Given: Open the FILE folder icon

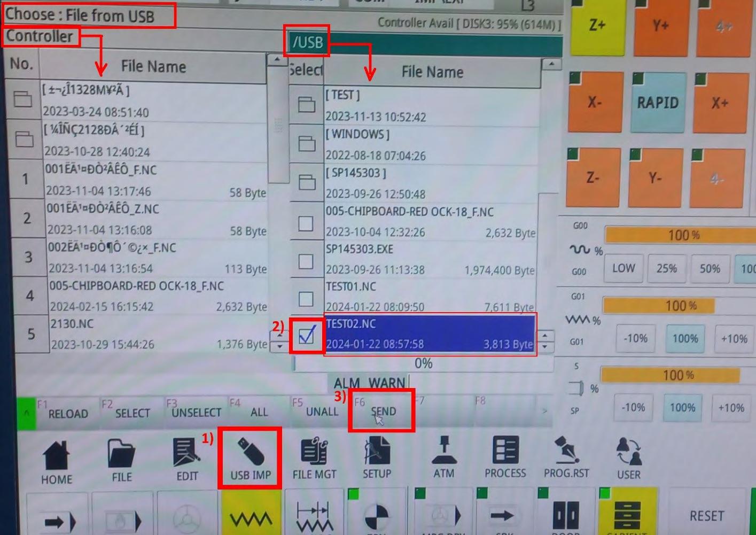Looking at the screenshot, I should tap(122, 461).
